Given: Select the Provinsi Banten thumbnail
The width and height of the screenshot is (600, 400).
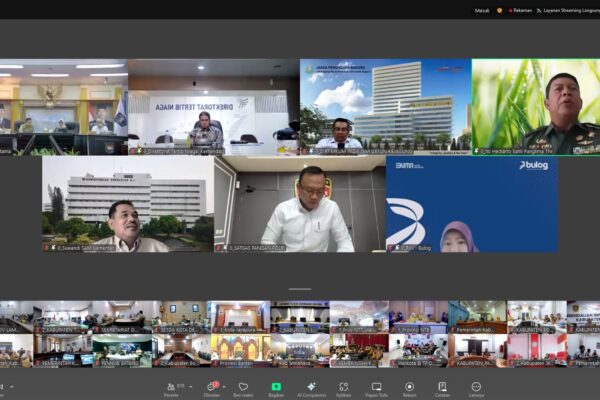Looking at the screenshot, I should [241, 351].
